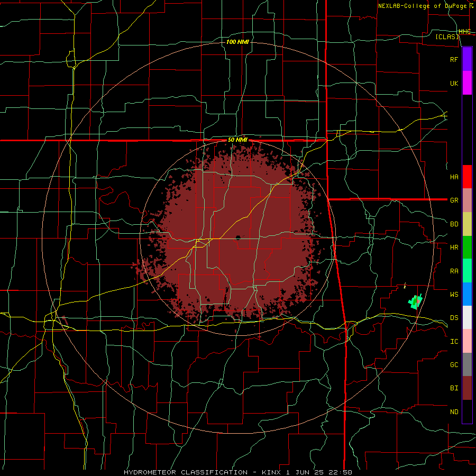Click the 'HHC' product label

[464, 32]
